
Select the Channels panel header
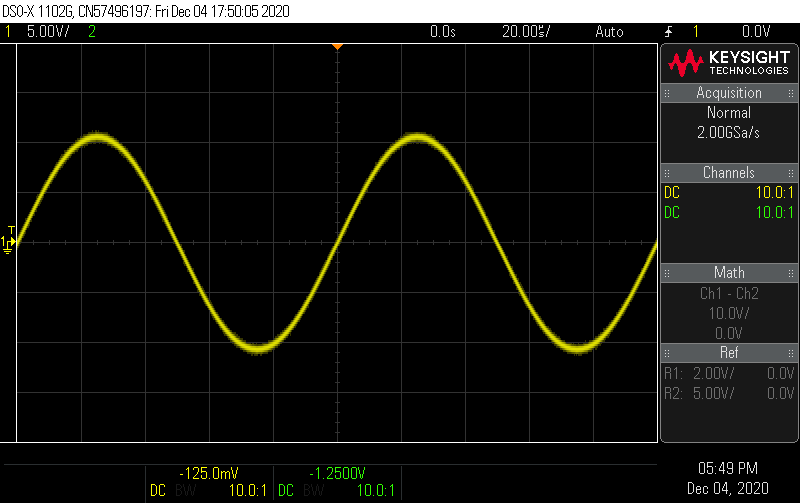point(729,173)
